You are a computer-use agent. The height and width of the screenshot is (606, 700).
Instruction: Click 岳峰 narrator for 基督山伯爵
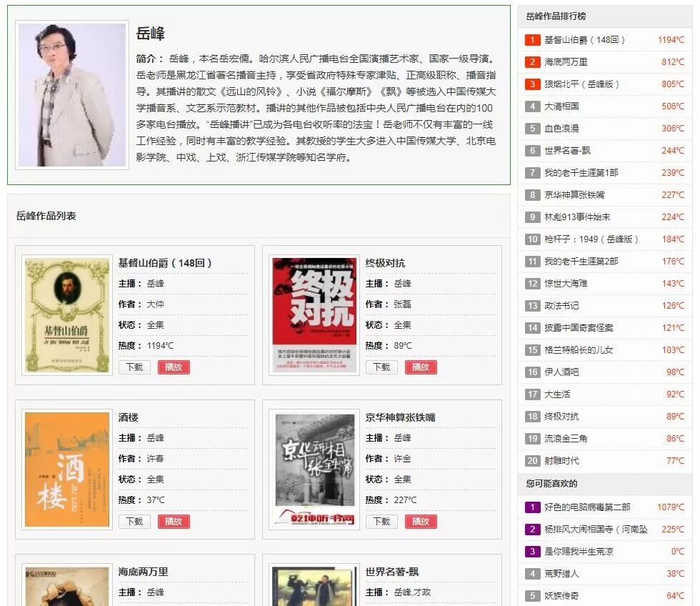click(x=156, y=284)
